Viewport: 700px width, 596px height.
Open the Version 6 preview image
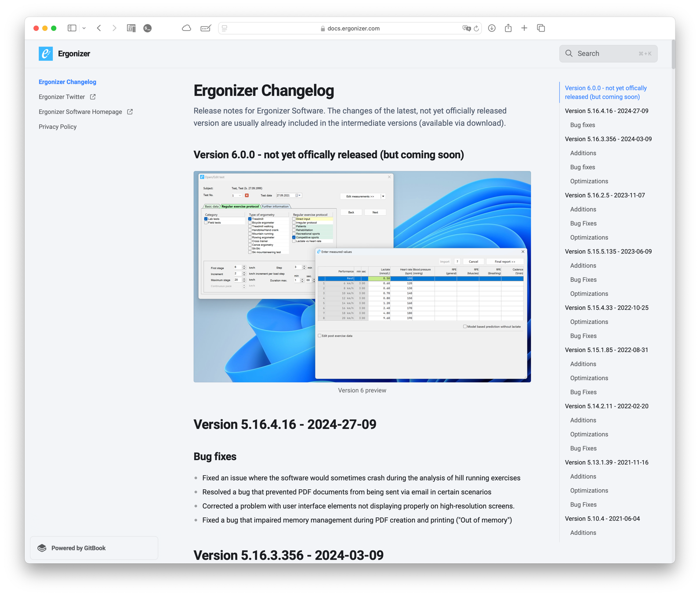(362, 276)
